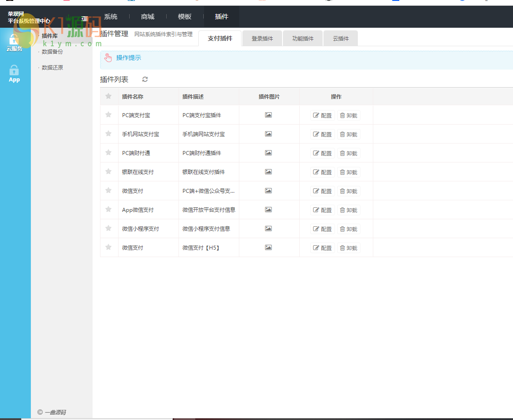The height and width of the screenshot is (420, 513).
Task: View plugin image icon for 微信小程序支付
Action: click(268, 228)
